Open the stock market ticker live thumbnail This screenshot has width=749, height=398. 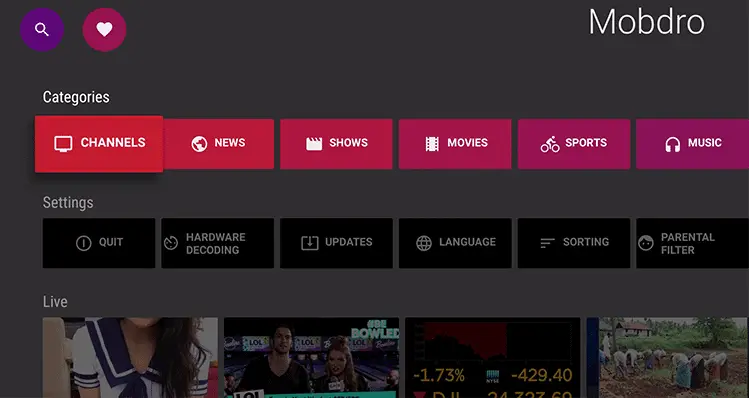pos(492,358)
